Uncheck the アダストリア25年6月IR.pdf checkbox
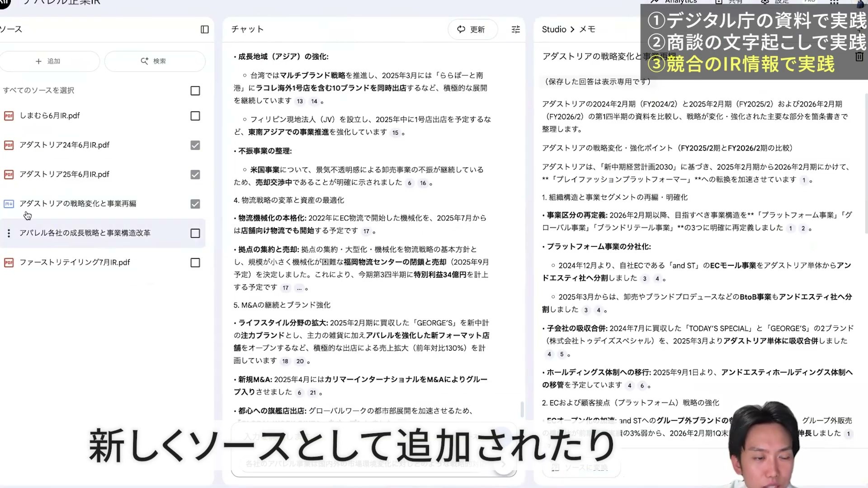868x488 pixels. click(195, 175)
